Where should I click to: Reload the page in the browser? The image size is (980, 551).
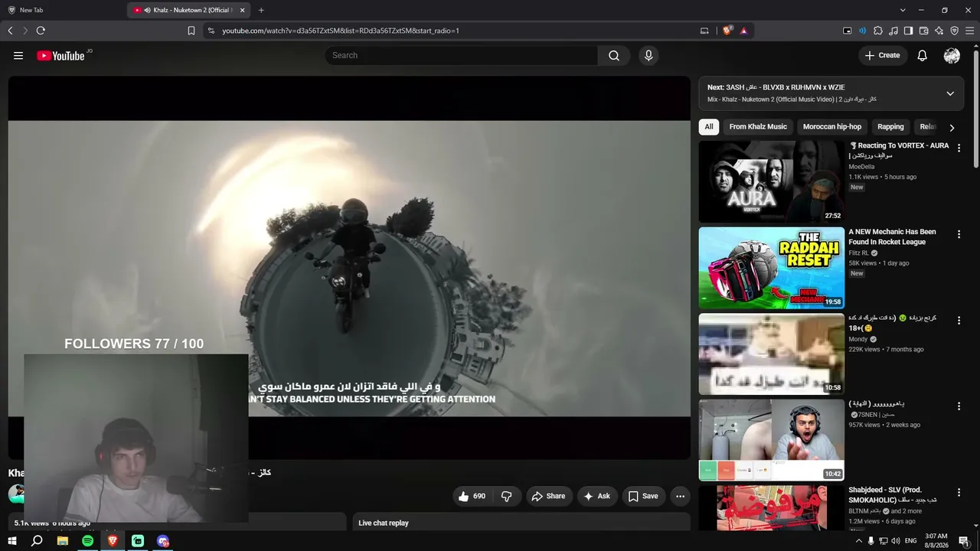point(41,31)
